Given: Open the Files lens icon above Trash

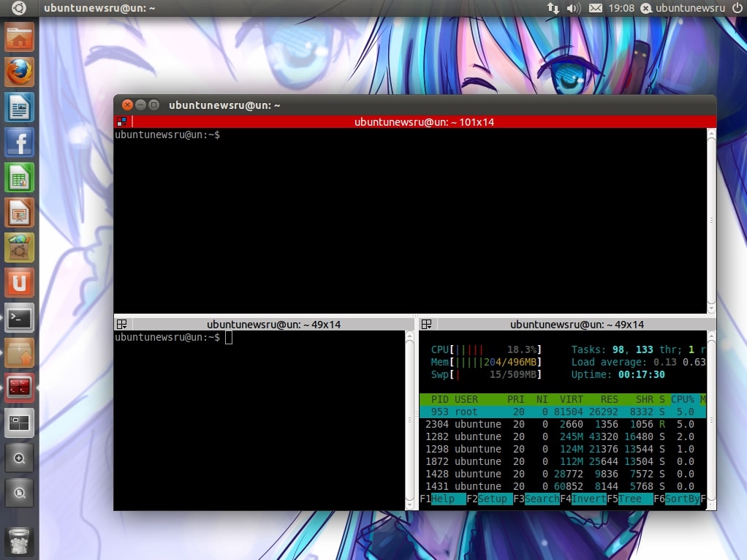Looking at the screenshot, I should click(20, 493).
